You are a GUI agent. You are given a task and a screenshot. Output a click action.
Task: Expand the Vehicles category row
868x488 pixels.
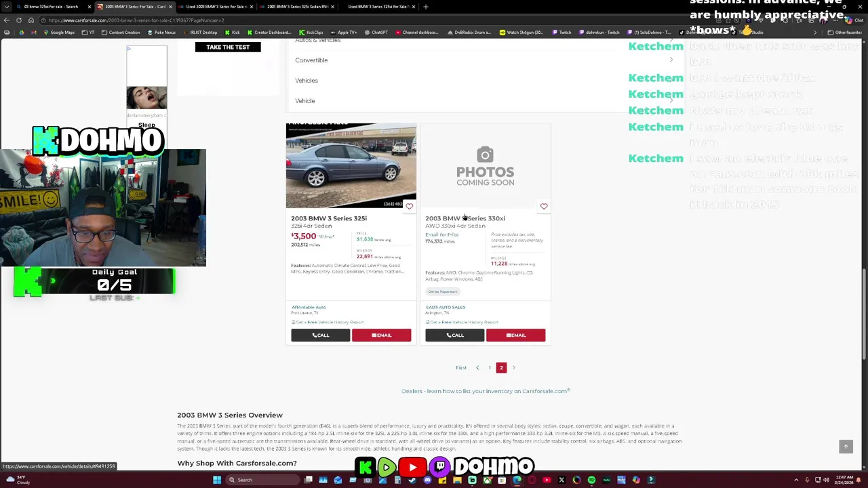[484, 81]
